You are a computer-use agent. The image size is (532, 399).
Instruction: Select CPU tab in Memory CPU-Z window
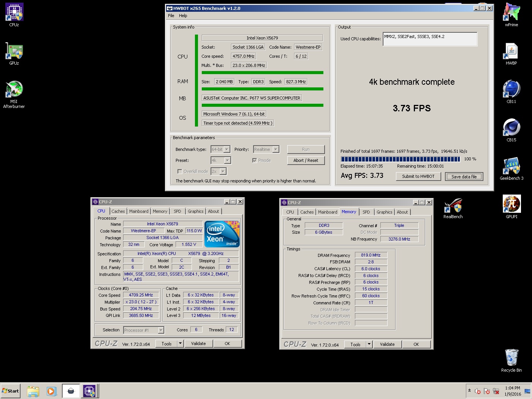290,212
